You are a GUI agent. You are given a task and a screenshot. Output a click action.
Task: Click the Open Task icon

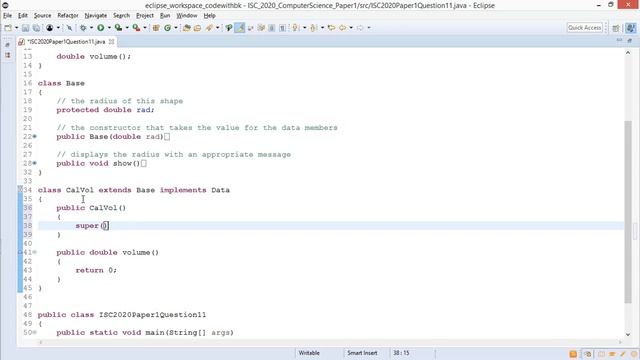[198, 28]
